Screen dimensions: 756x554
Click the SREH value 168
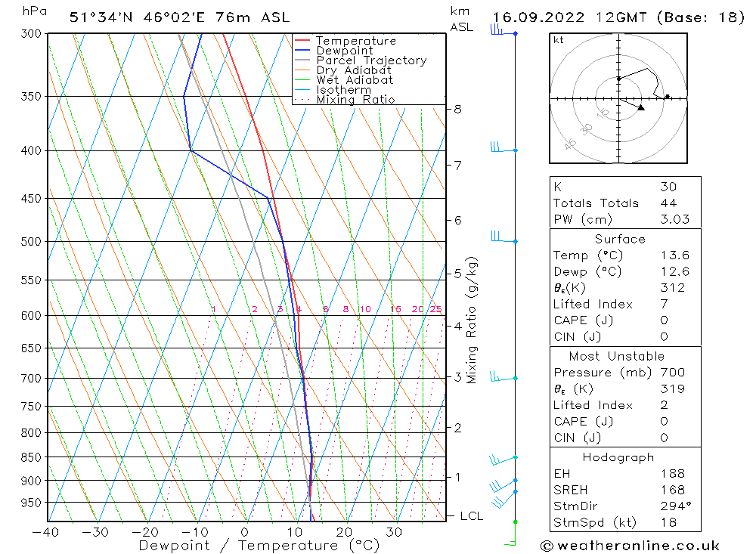pos(673,490)
